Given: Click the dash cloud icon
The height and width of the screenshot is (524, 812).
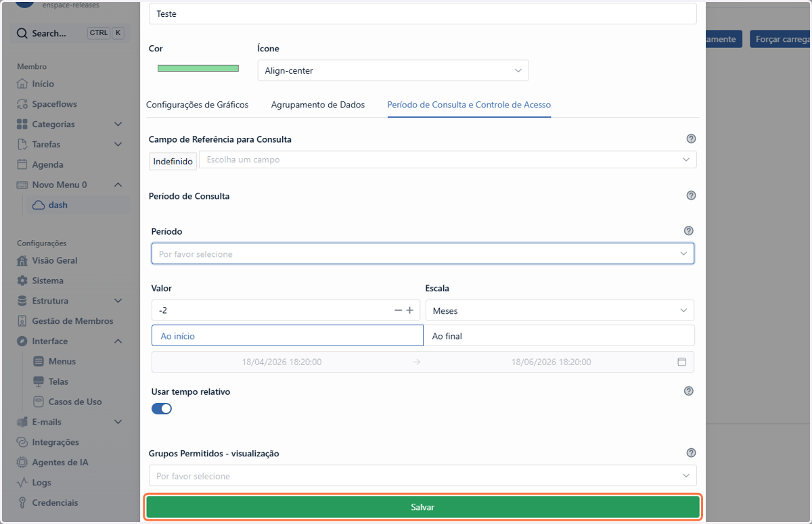Looking at the screenshot, I should click(39, 205).
